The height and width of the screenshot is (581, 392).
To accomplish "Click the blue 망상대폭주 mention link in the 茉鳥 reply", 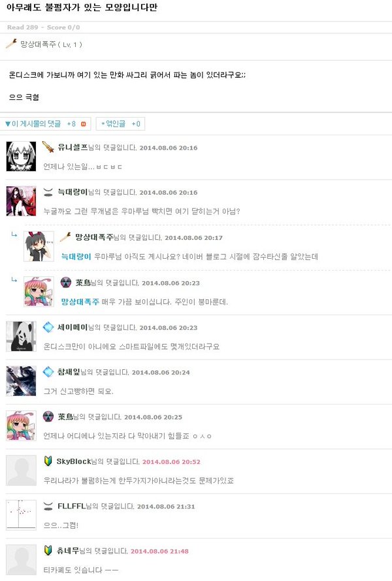I will point(80,302).
